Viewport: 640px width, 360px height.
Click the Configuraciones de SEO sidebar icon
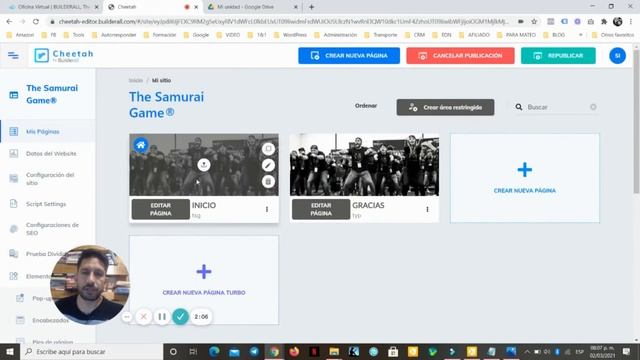click(x=13, y=229)
